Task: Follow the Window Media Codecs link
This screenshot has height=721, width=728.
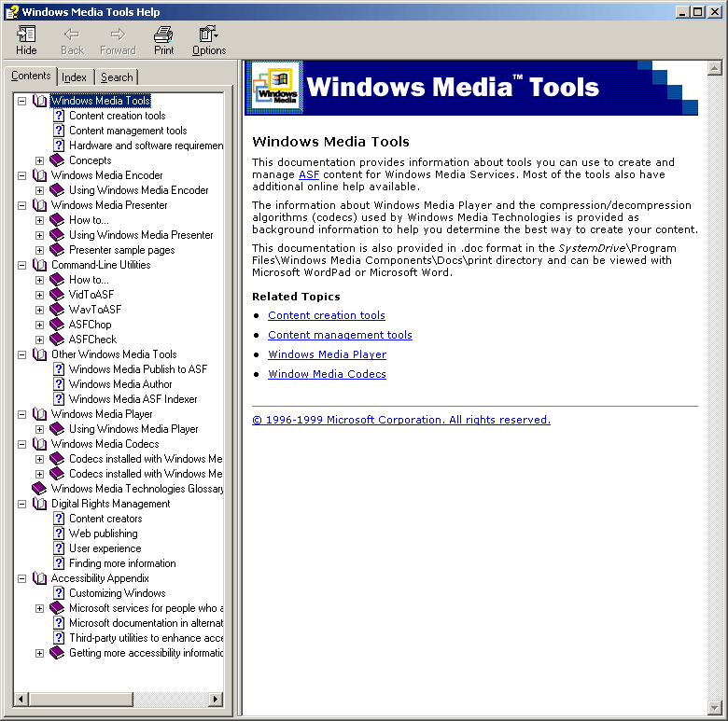Action: [327, 374]
